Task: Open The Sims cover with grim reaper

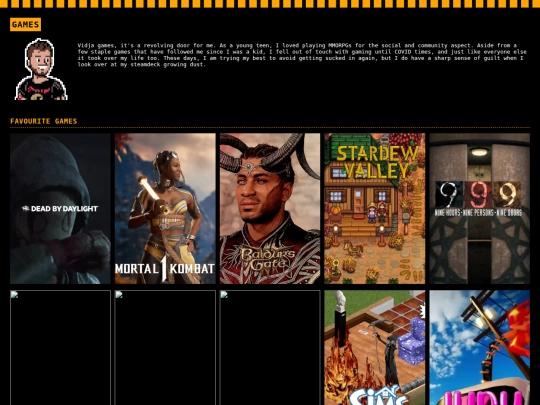Action: pos(375,348)
